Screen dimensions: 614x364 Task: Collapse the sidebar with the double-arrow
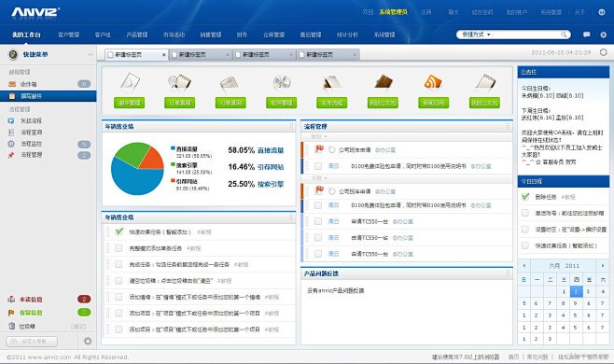click(x=91, y=54)
